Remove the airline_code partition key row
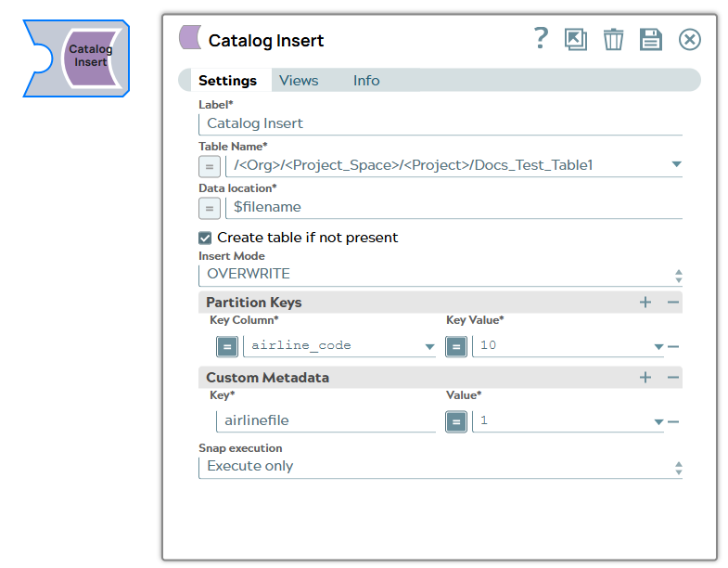 (674, 347)
